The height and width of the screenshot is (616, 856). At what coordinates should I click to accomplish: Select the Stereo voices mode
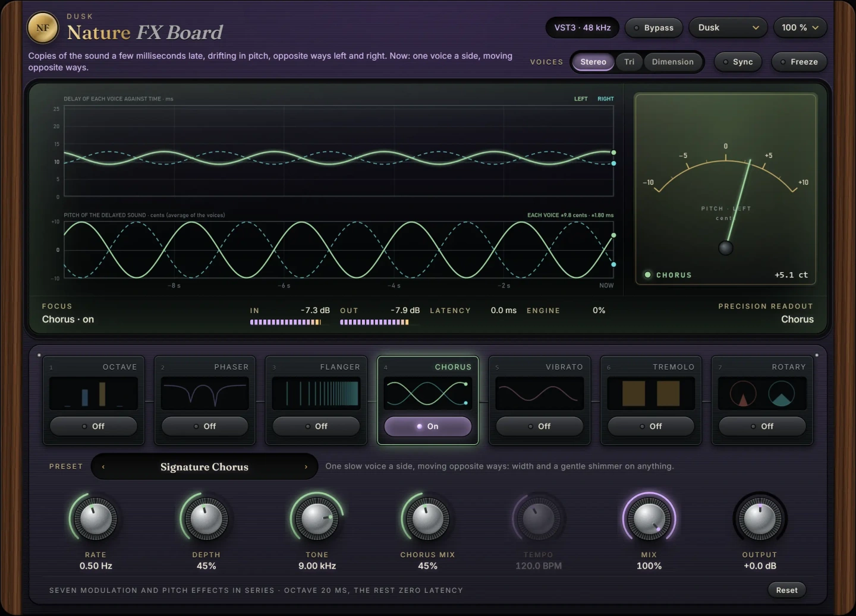[593, 62]
